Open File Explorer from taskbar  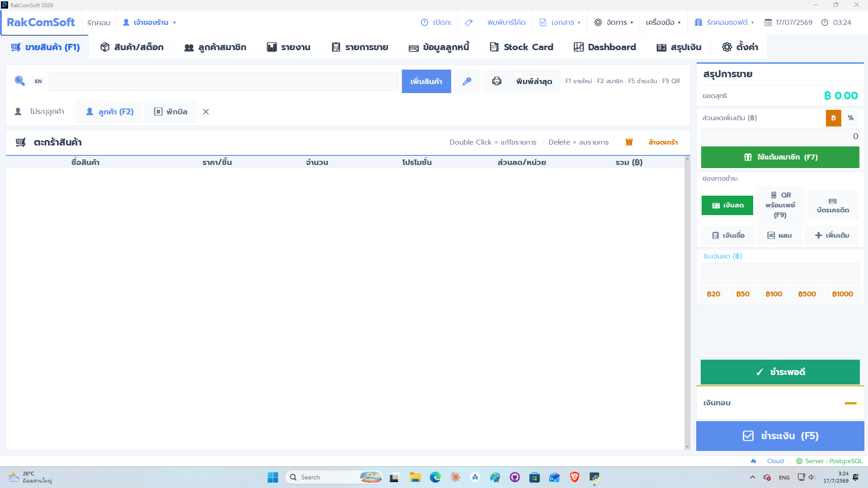(415, 477)
